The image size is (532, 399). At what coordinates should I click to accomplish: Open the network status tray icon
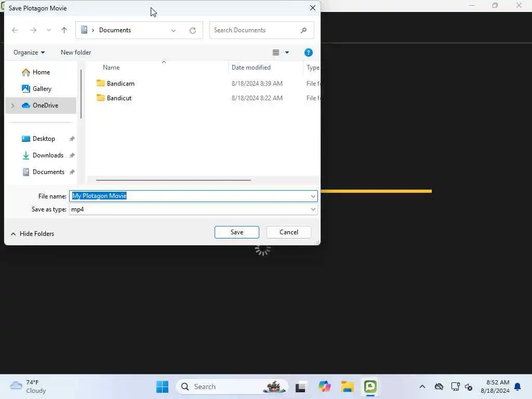[x=455, y=387]
